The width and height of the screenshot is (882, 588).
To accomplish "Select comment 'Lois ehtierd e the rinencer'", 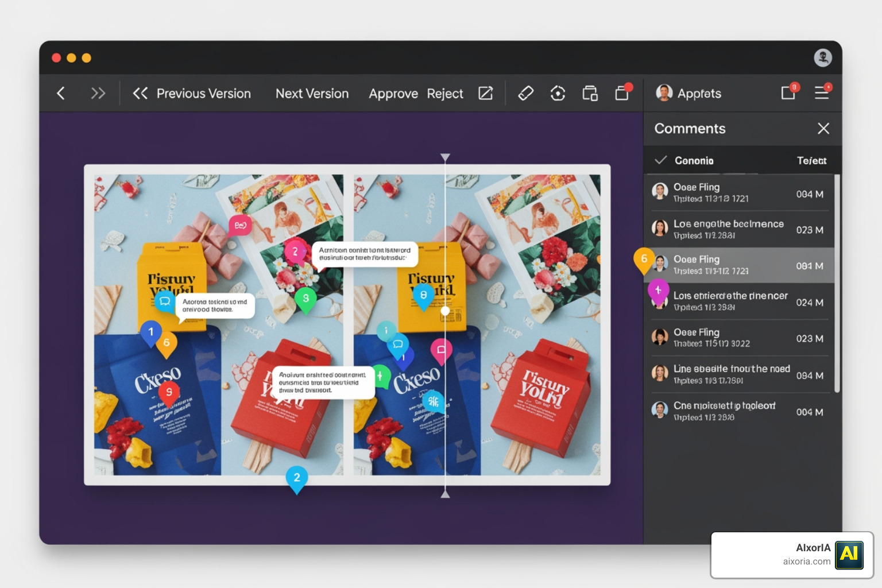I will pyautogui.click(x=739, y=301).
